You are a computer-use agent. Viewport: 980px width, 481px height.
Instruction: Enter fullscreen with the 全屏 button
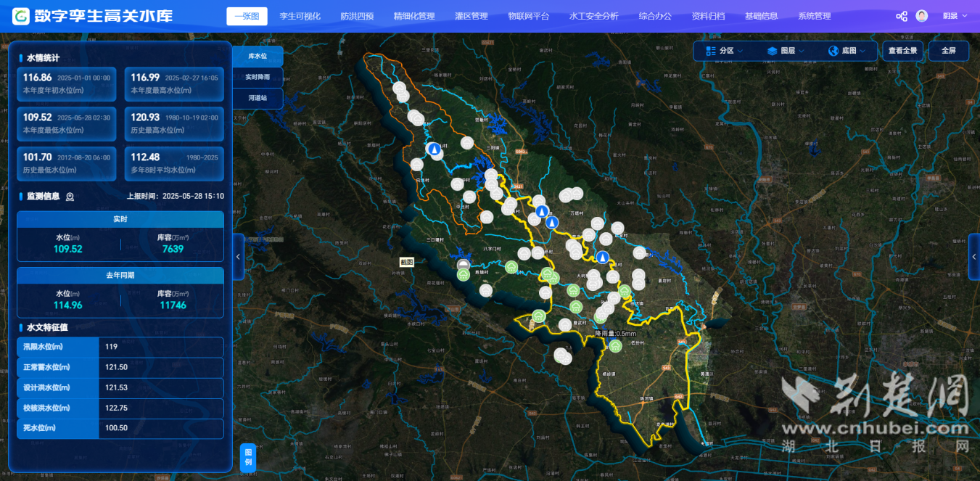948,51
